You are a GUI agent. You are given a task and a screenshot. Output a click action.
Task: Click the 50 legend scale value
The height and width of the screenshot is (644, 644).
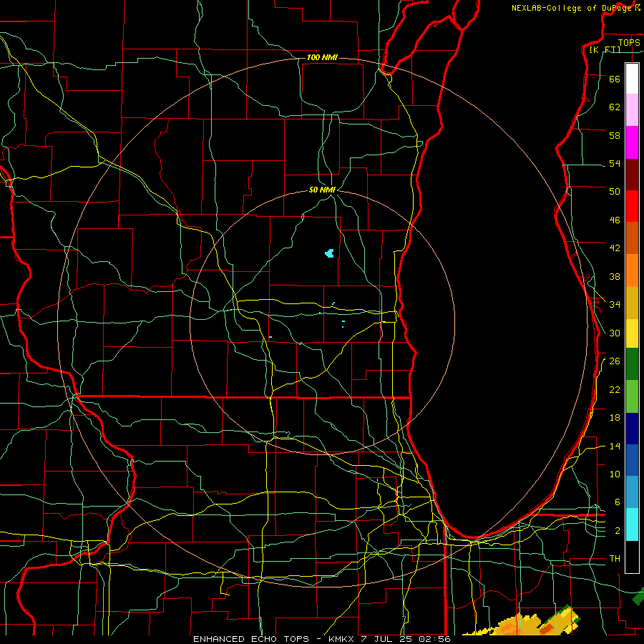click(615, 191)
